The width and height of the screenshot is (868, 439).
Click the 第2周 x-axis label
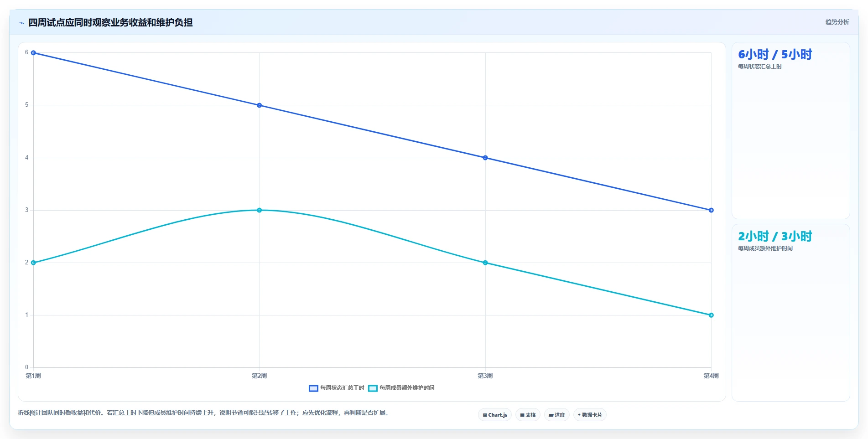[x=259, y=376]
